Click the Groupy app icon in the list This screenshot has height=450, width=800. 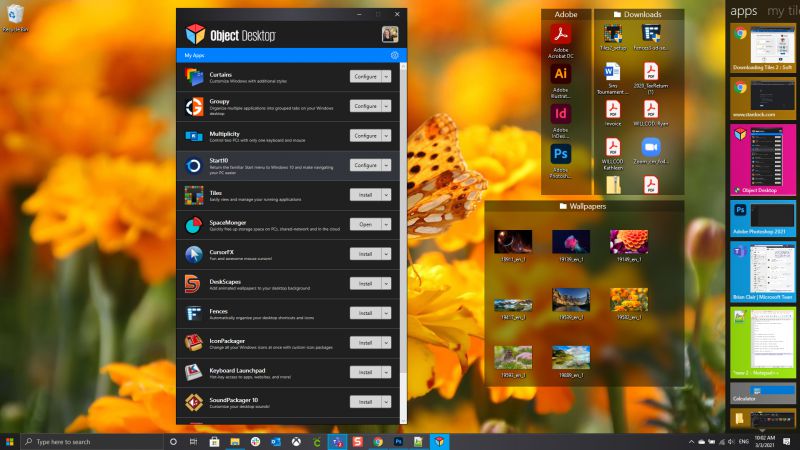194,106
